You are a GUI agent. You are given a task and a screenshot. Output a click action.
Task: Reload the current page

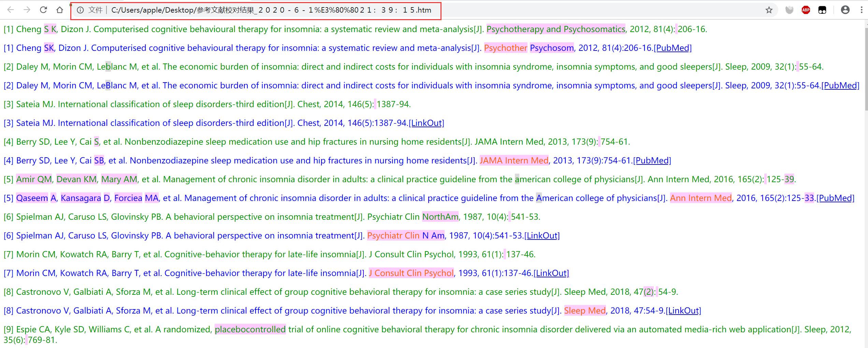click(43, 10)
